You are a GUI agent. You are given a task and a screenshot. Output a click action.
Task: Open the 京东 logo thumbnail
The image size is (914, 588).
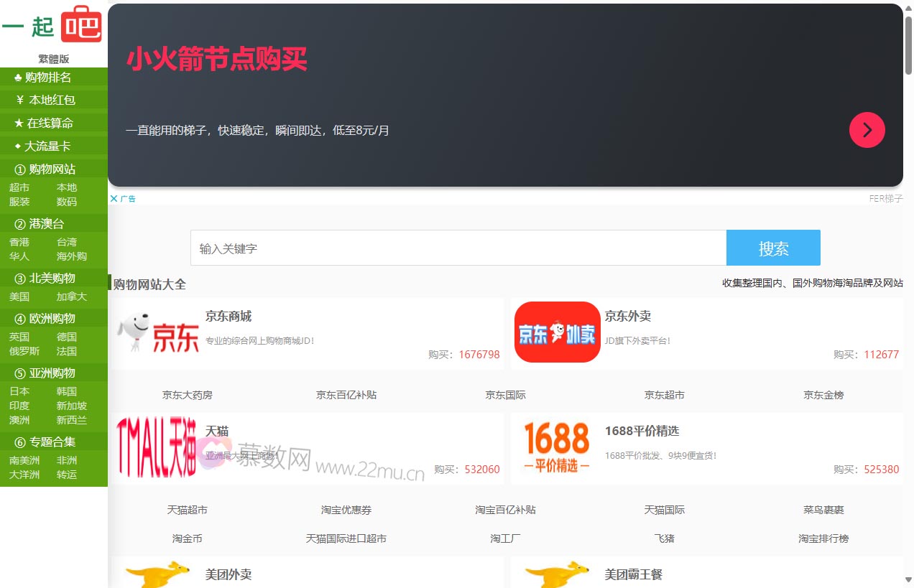click(158, 333)
